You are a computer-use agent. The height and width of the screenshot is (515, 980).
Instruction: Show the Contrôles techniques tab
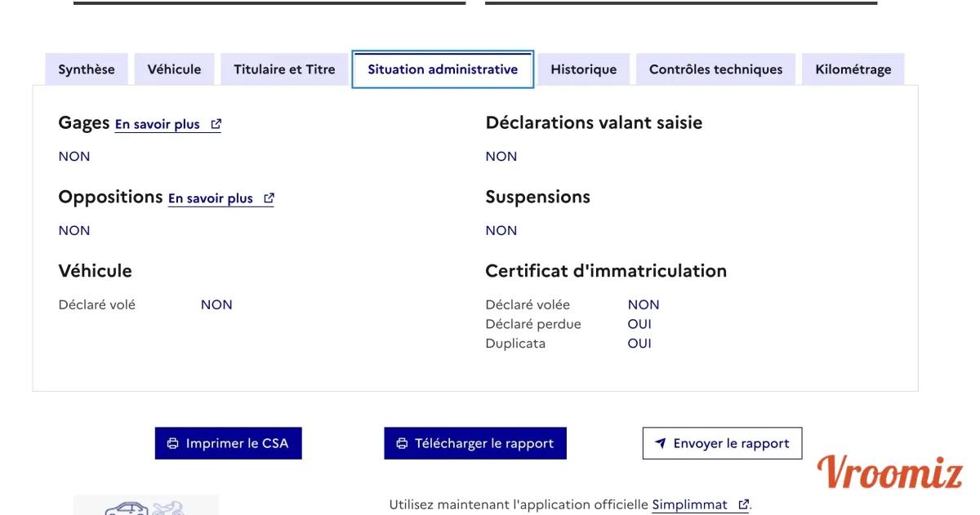pyautogui.click(x=715, y=69)
